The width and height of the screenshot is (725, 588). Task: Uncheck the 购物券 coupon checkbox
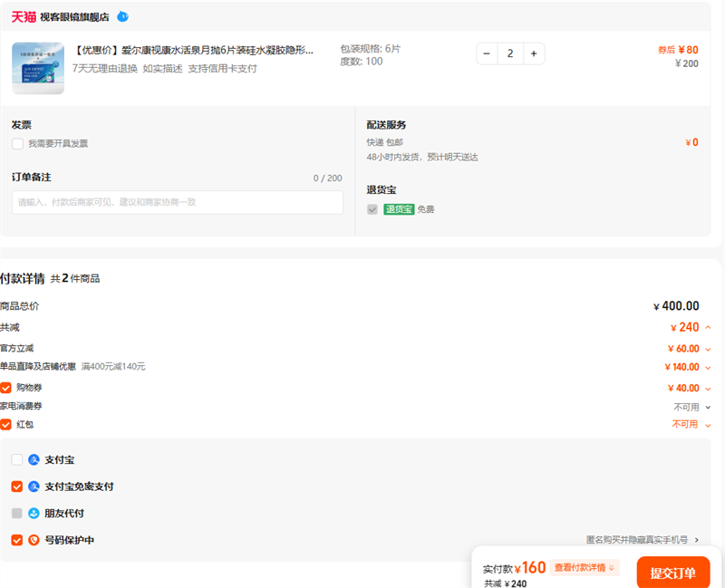6,388
